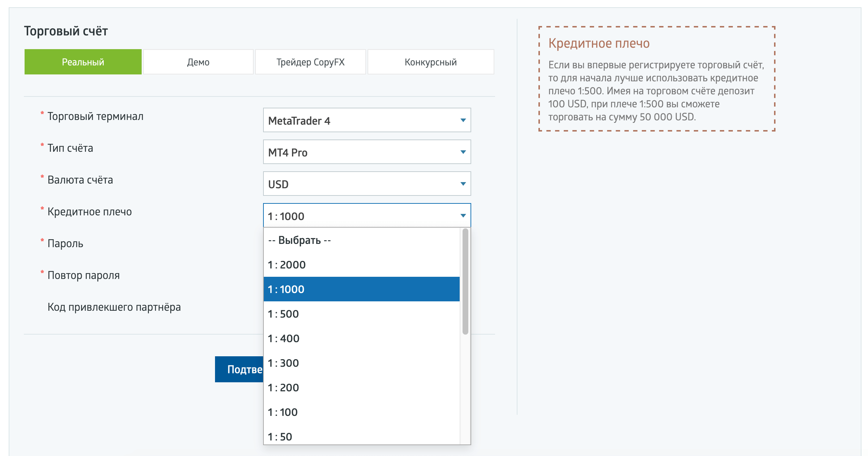868x456 pixels.
Task: Select the 1:300 leverage entry
Action: pos(361,363)
